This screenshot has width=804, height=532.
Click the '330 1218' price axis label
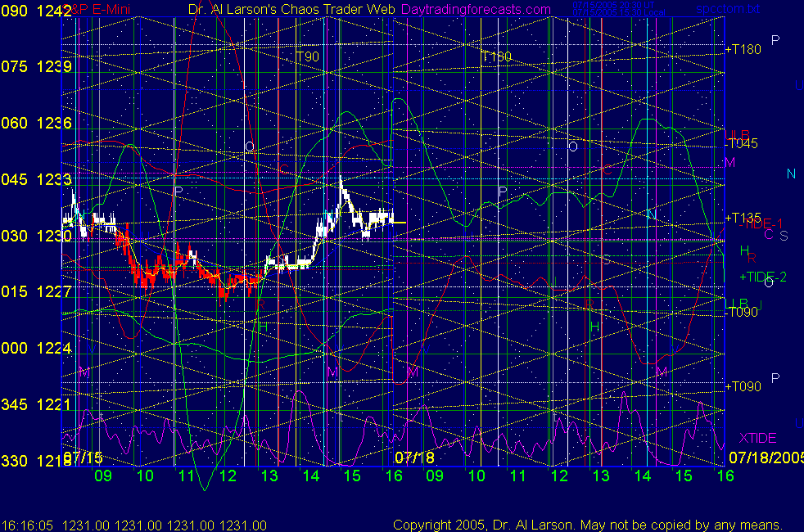click(x=36, y=461)
